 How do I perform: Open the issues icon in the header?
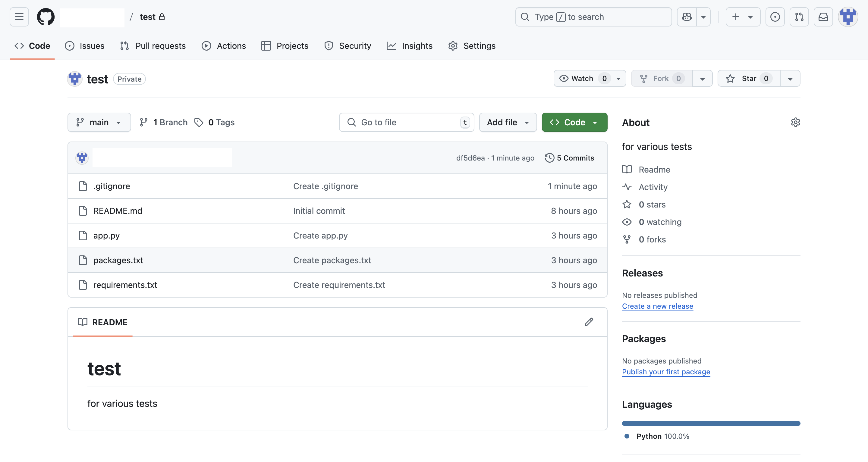775,17
